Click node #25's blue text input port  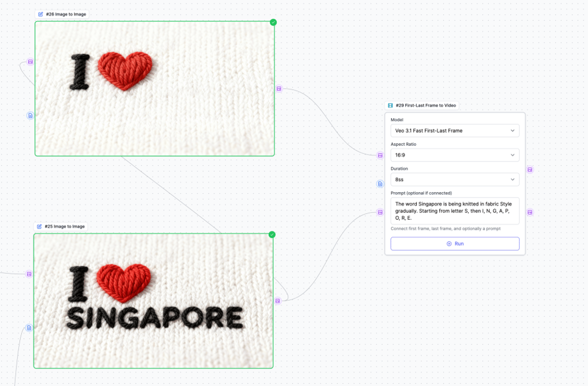point(29,328)
